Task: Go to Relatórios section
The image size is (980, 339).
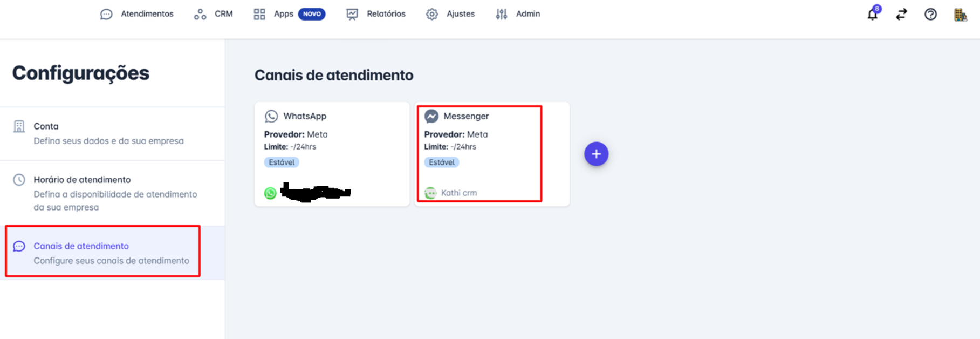Action: 376,14
